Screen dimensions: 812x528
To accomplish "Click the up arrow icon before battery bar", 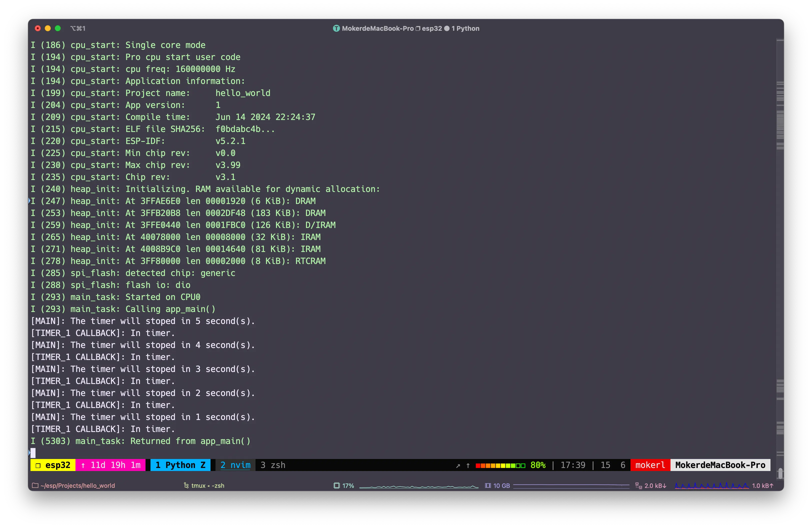I will click(468, 465).
